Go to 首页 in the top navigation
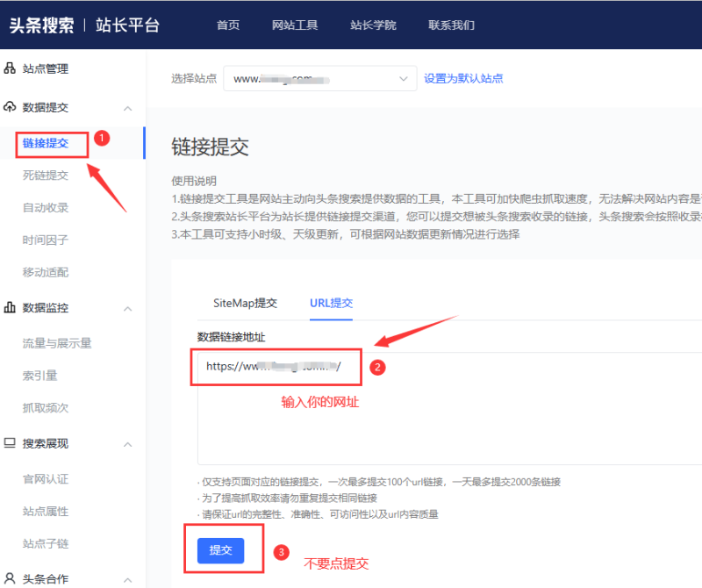 click(x=227, y=25)
